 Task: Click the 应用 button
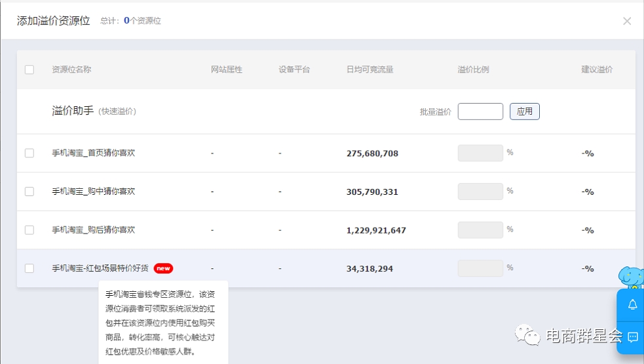[525, 111]
